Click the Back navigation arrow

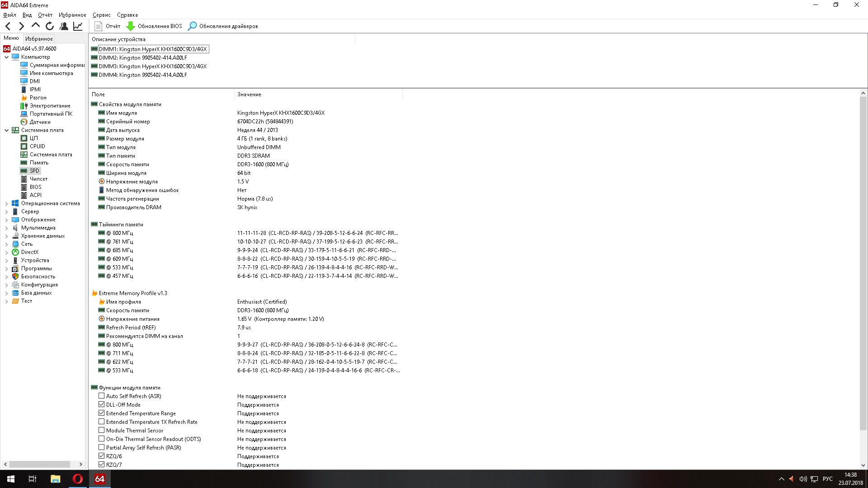pos(8,26)
